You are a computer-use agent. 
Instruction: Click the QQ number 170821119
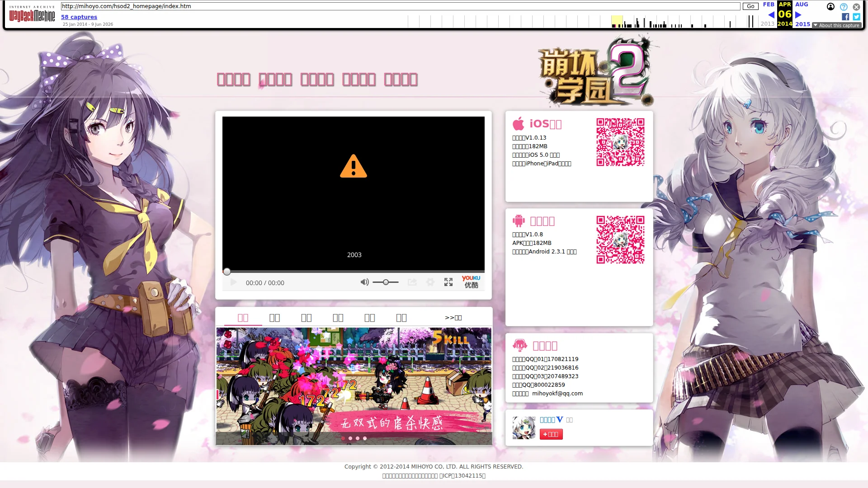pos(563,359)
